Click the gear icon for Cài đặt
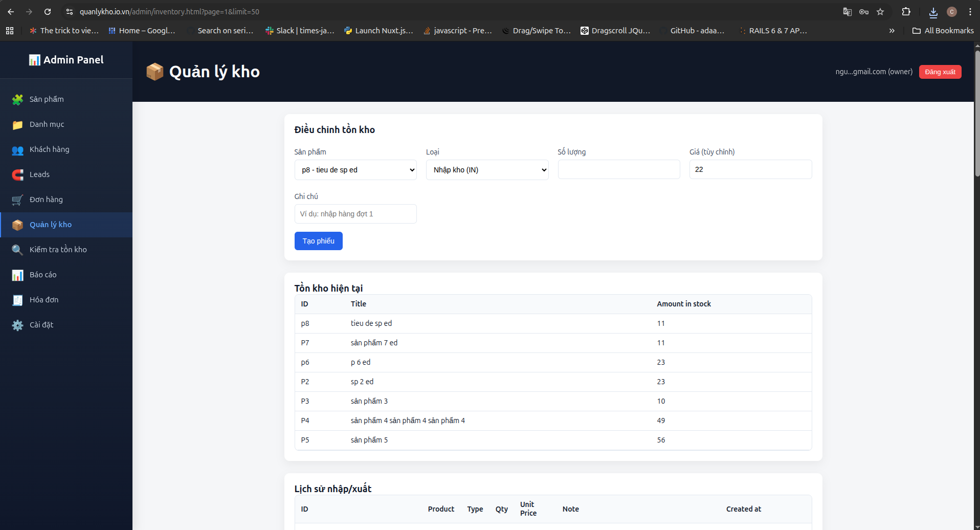This screenshot has width=980, height=530. click(x=17, y=325)
